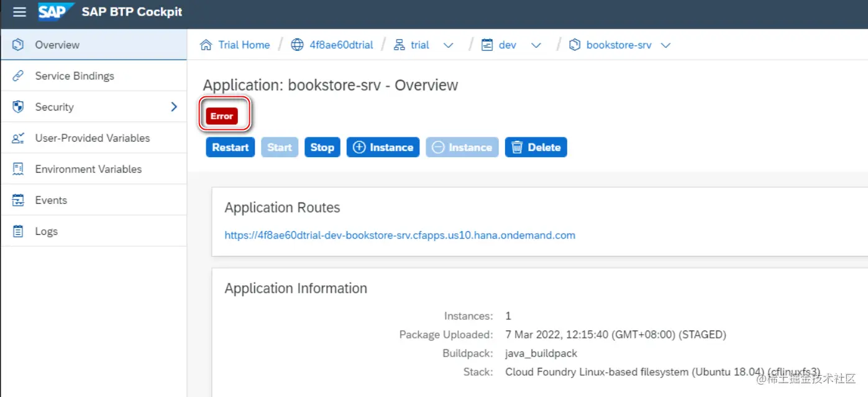
Task: Click the SAP logo
Action: coord(56,12)
